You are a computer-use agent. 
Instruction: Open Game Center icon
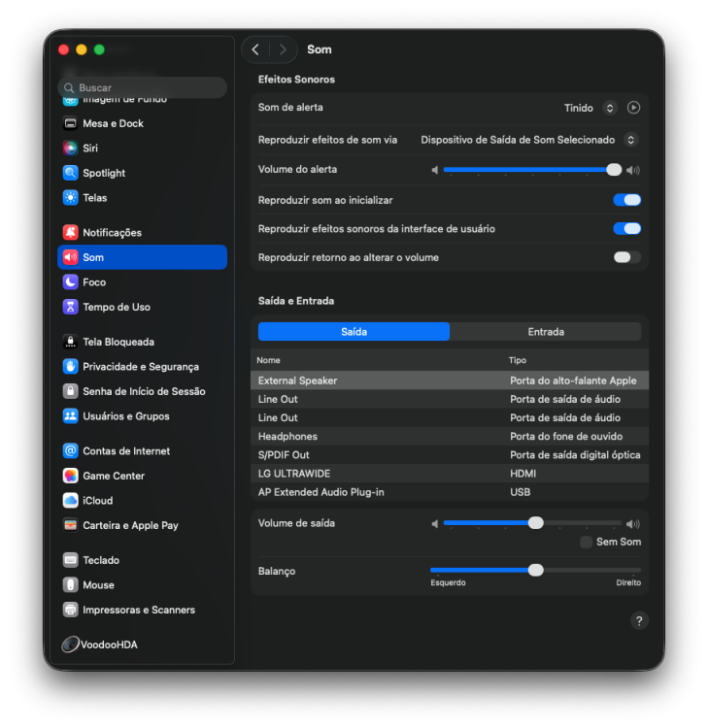pyautogui.click(x=70, y=476)
